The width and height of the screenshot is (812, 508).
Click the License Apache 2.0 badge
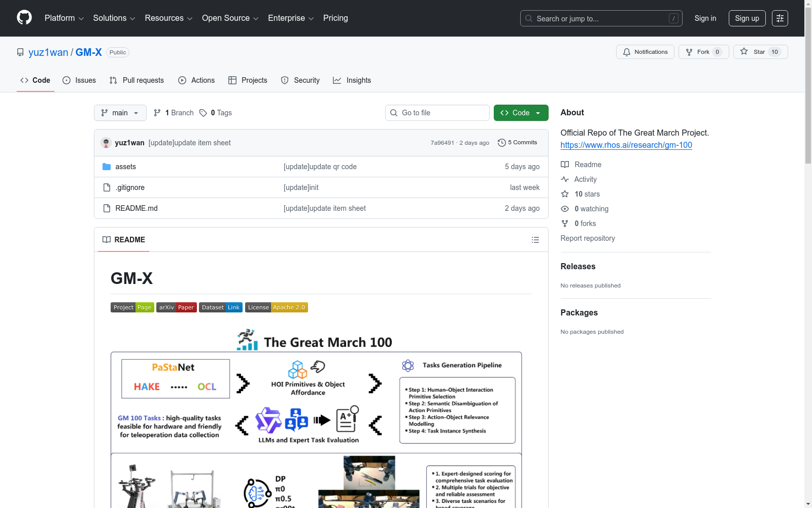pos(277,307)
